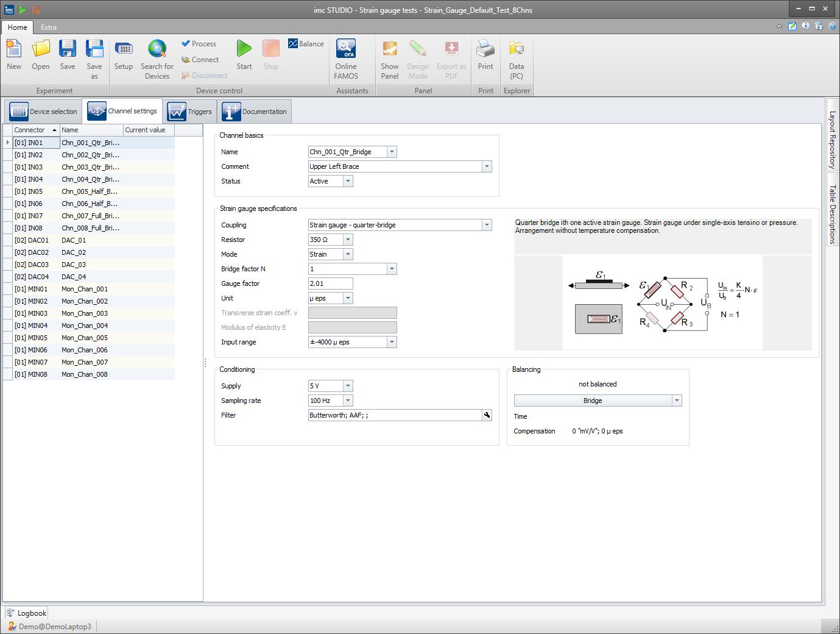Click the Bridge balancing button
Image resolution: width=840 pixels, height=634 pixels.
pos(593,401)
